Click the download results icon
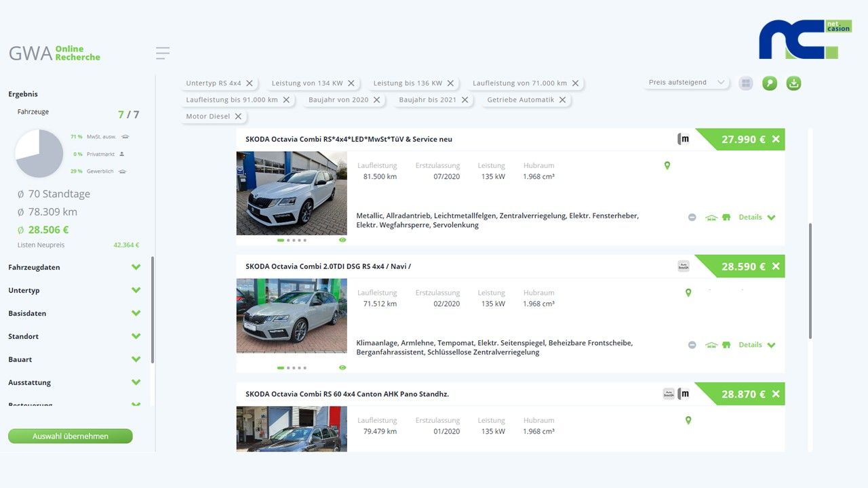The width and height of the screenshot is (868, 488). point(793,83)
